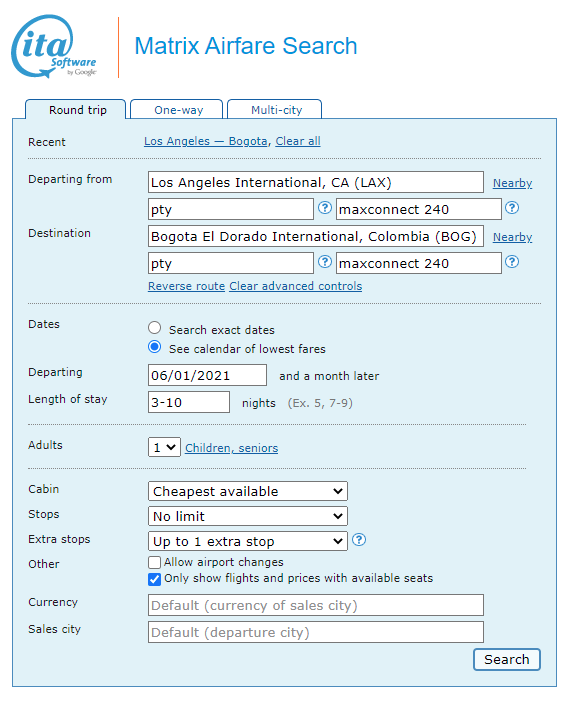
Task: Open the Adults count dropdown
Action: [x=164, y=447]
